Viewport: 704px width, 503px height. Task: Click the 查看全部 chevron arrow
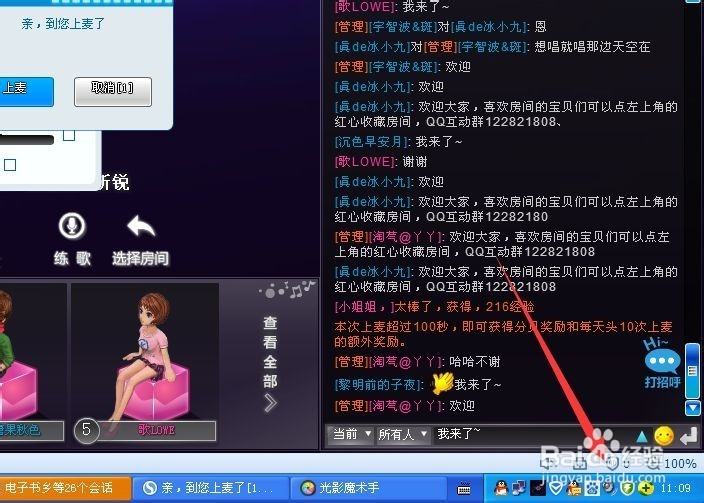(270, 403)
